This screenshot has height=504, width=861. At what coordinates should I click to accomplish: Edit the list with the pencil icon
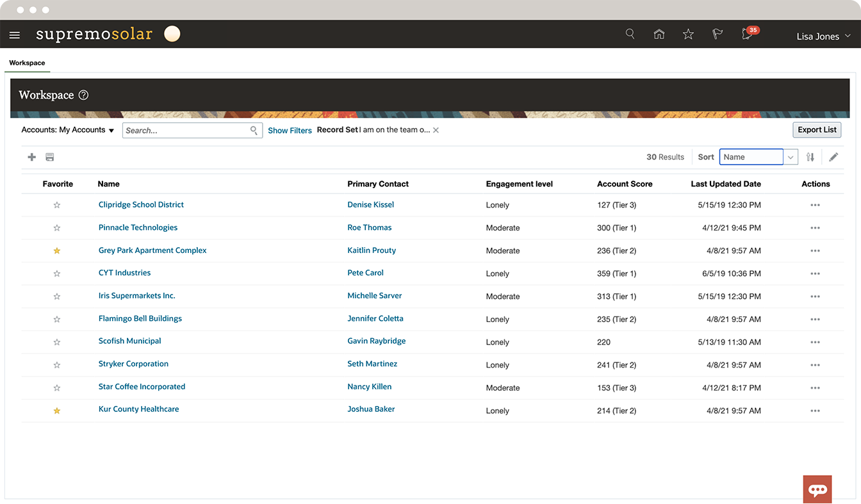(833, 156)
